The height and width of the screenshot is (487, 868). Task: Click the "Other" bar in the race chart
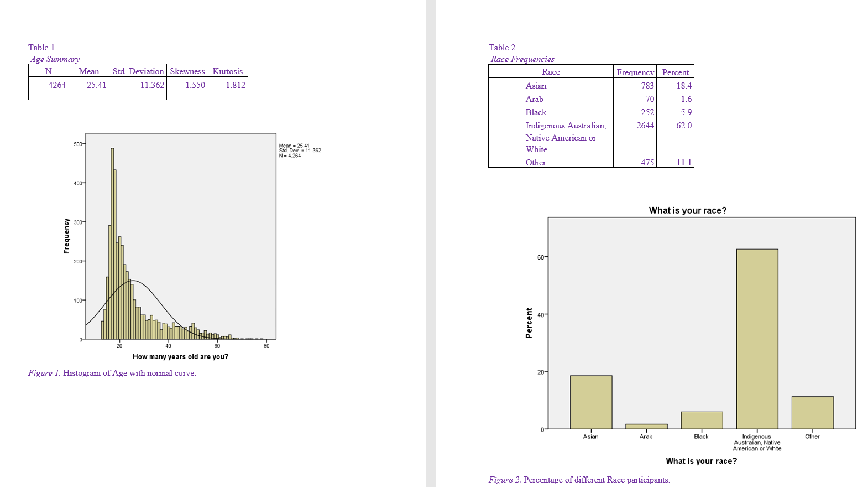812,413
